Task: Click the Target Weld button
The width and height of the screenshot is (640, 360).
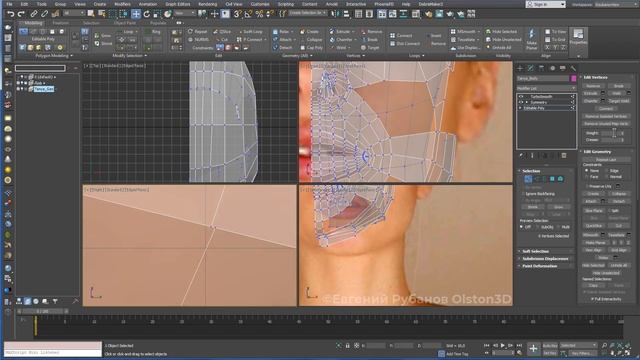Action: coord(618,101)
